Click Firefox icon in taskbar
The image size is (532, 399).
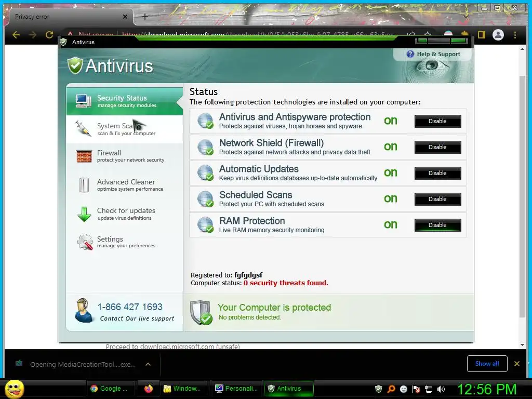click(x=148, y=389)
